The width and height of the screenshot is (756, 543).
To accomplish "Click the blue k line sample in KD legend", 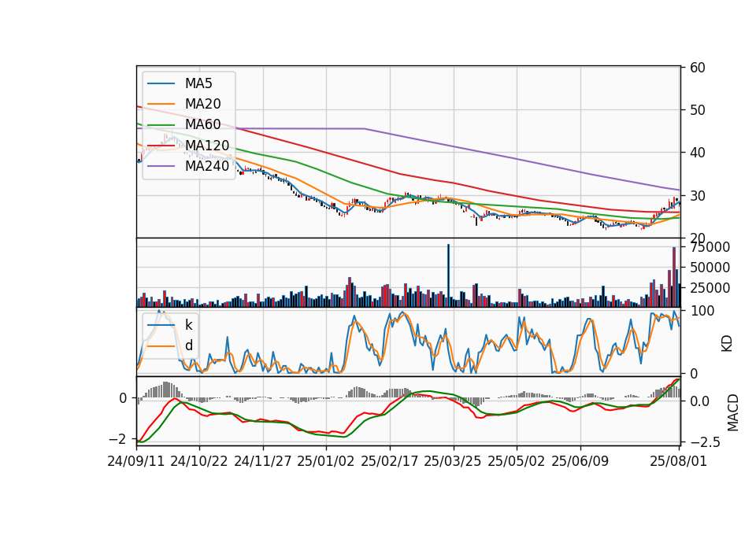I will coord(161,325).
